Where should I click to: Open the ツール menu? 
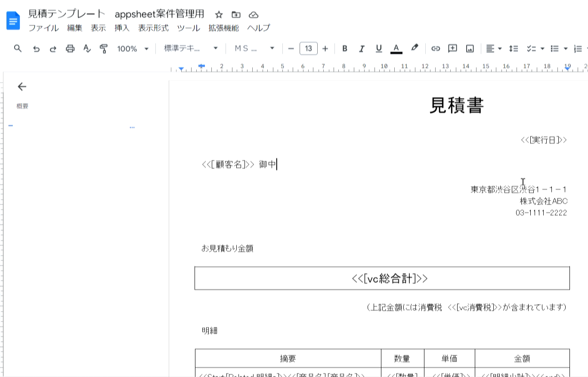click(x=189, y=28)
